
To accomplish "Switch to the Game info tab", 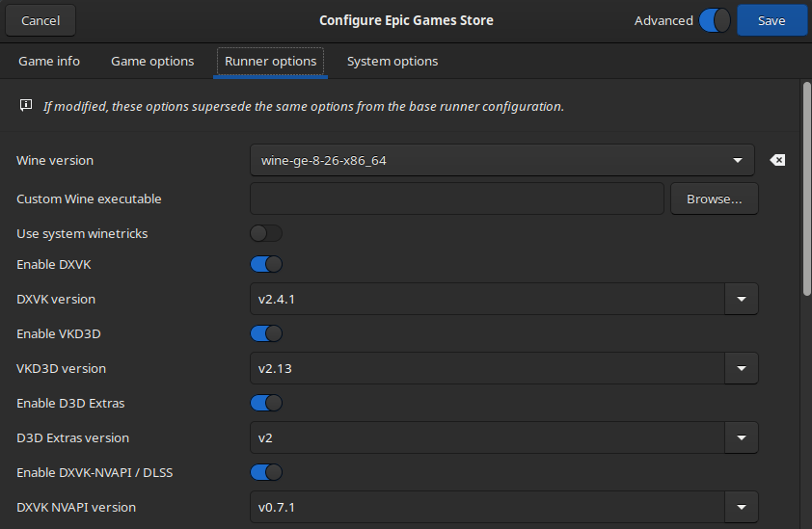I will pos(49,61).
